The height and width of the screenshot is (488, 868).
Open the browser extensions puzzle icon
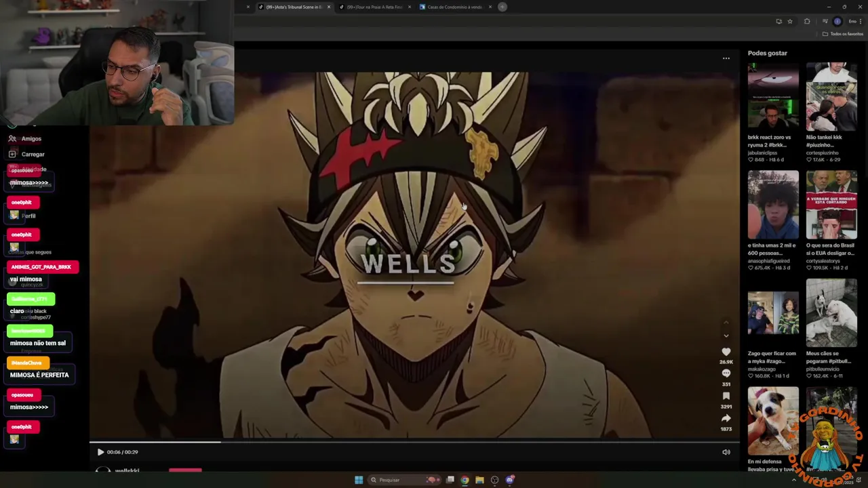click(807, 21)
